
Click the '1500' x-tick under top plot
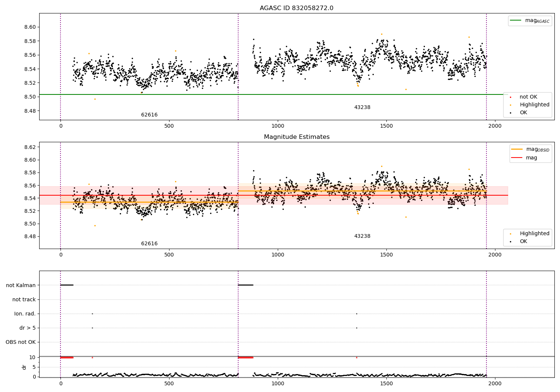386,126
